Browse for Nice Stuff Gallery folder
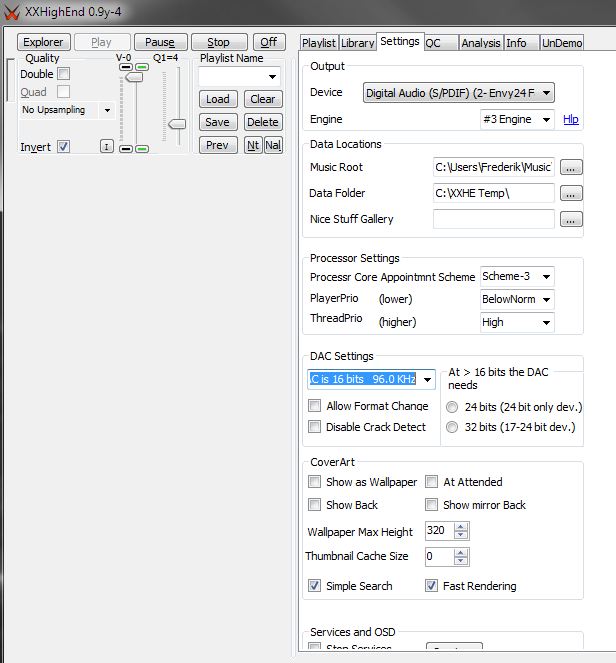Image resolution: width=616 pixels, height=663 pixels. 571,219
